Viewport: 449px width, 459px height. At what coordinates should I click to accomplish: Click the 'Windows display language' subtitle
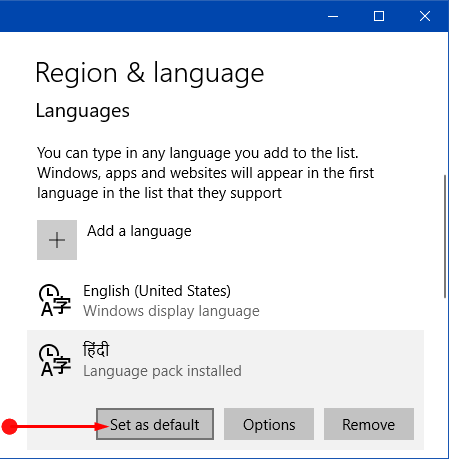coord(171,311)
